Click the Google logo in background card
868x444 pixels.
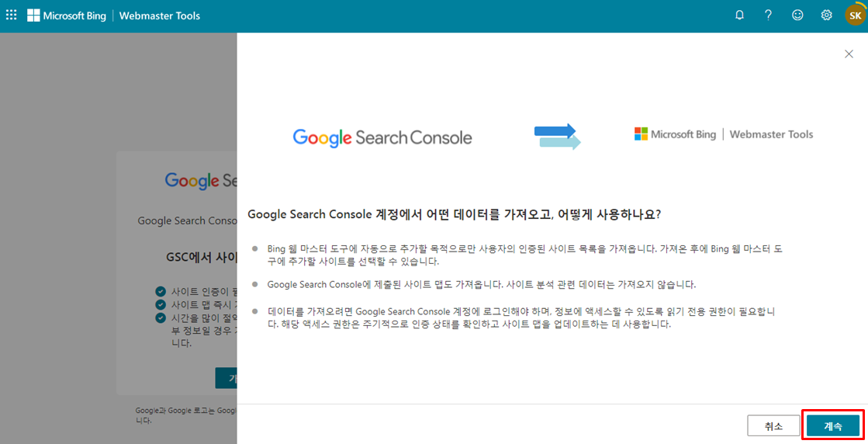(x=200, y=181)
